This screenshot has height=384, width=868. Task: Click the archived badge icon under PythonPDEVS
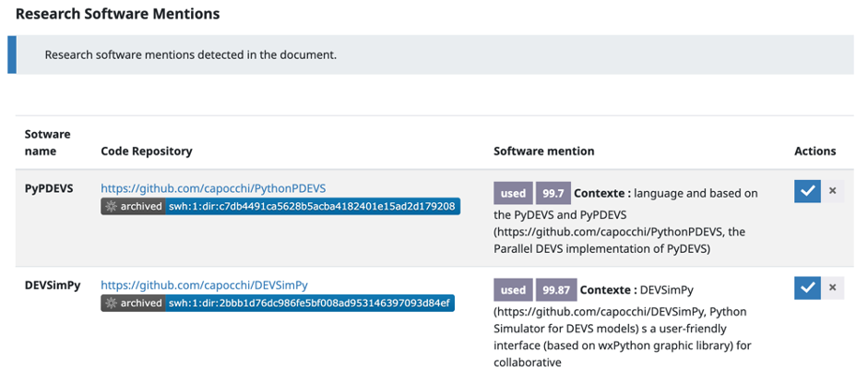tap(112, 206)
